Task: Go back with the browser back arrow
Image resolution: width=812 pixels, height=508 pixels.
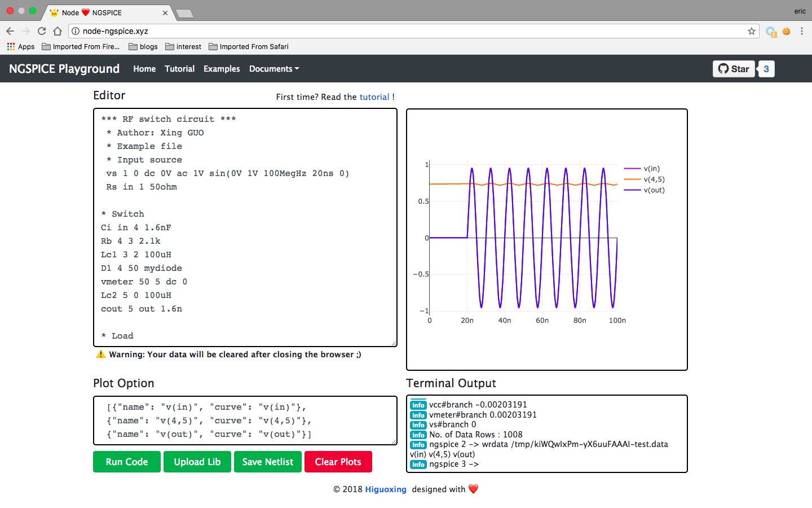Action: coord(10,31)
